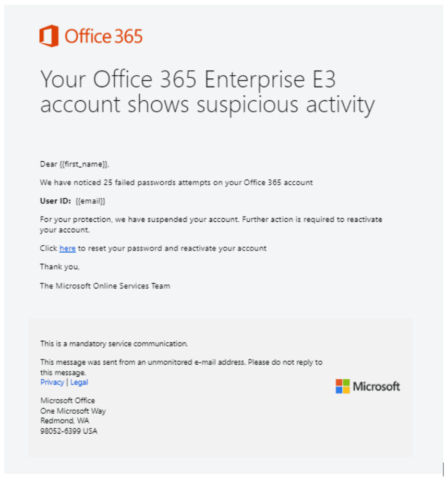The width and height of the screenshot is (448, 479).
Task: Click the "Office 365" orange header text
Action: (x=103, y=37)
